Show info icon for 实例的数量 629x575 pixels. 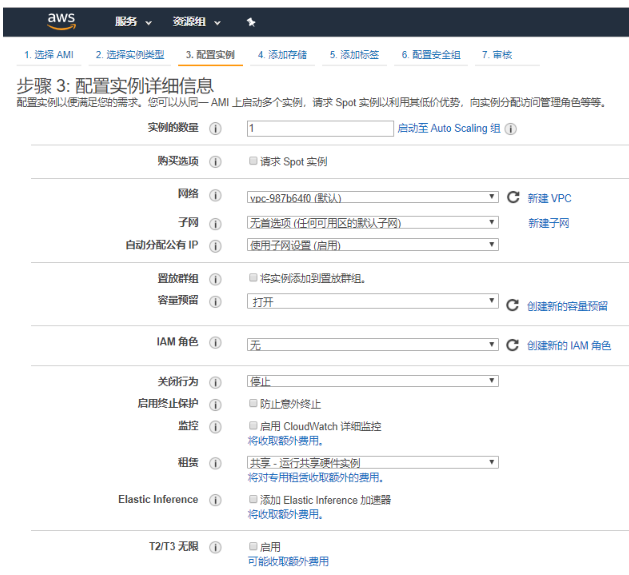coord(215,128)
